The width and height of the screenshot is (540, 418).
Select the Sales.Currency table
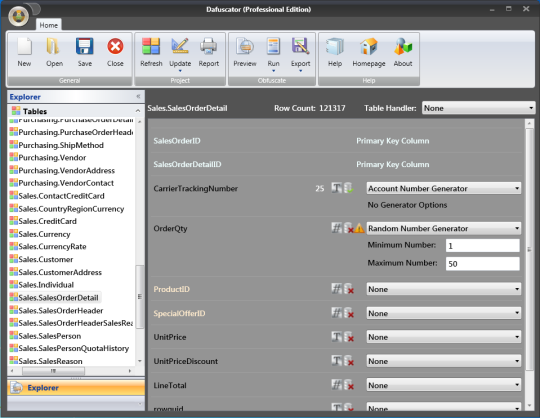tap(44, 234)
